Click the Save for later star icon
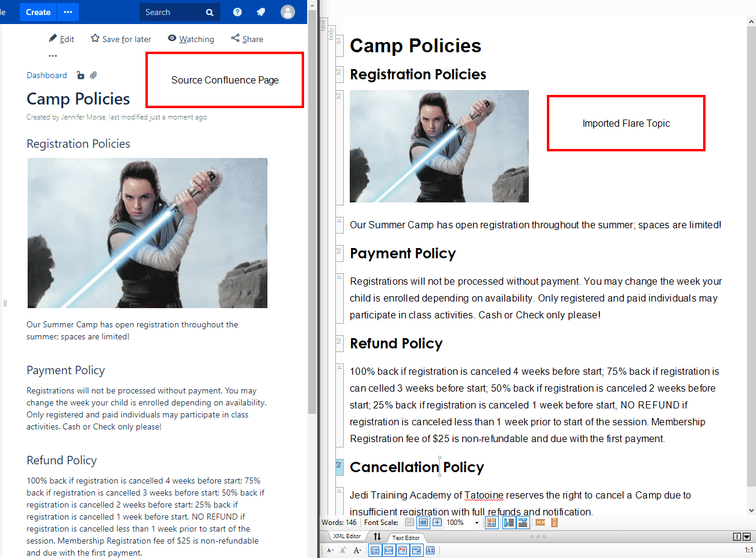The image size is (756, 558). pyautogui.click(x=95, y=38)
